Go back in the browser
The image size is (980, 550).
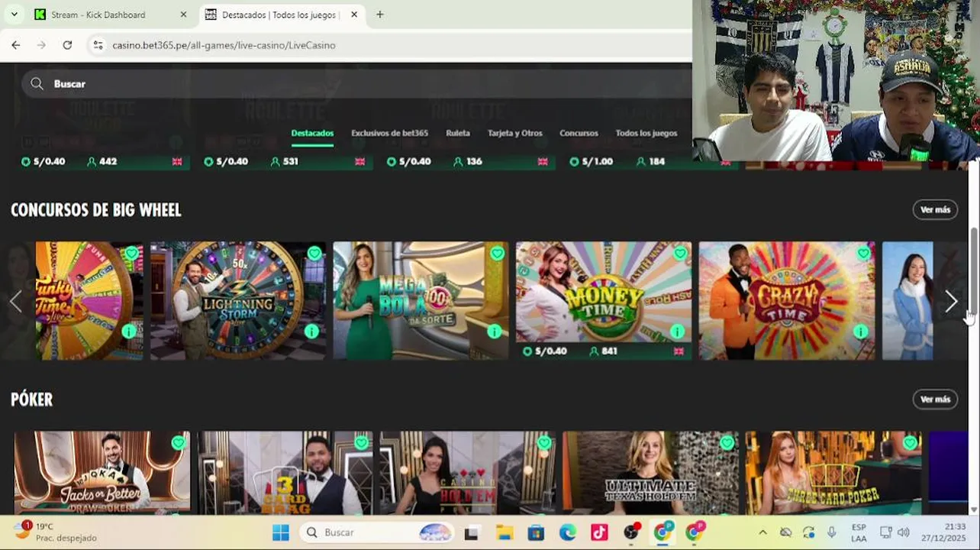coord(16,45)
